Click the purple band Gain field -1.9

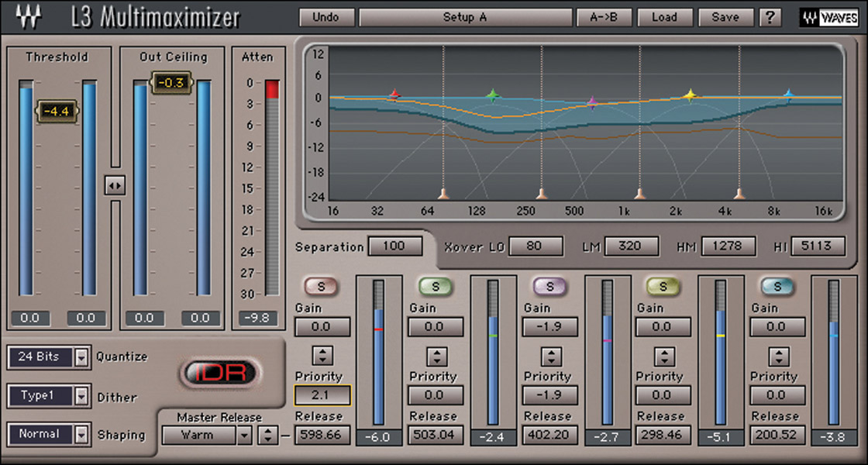[x=550, y=326]
